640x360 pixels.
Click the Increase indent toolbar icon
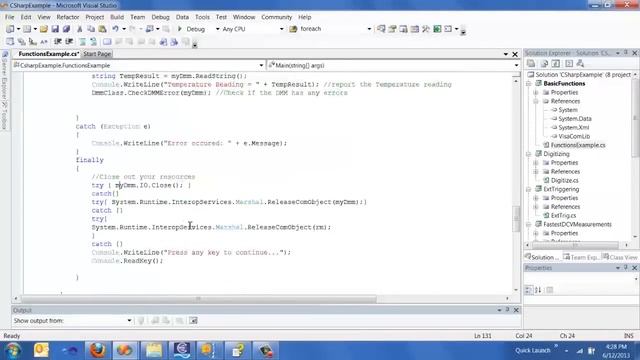pos(69,42)
